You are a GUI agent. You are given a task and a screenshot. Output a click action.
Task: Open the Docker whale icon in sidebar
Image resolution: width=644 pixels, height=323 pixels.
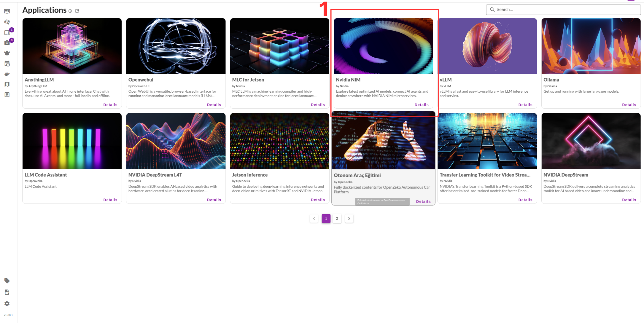click(7, 74)
